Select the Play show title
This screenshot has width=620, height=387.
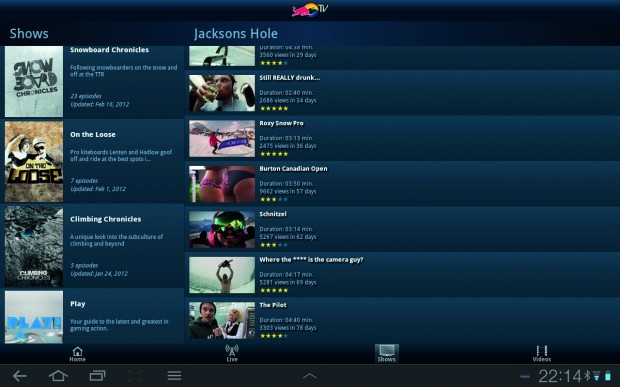pos(78,304)
